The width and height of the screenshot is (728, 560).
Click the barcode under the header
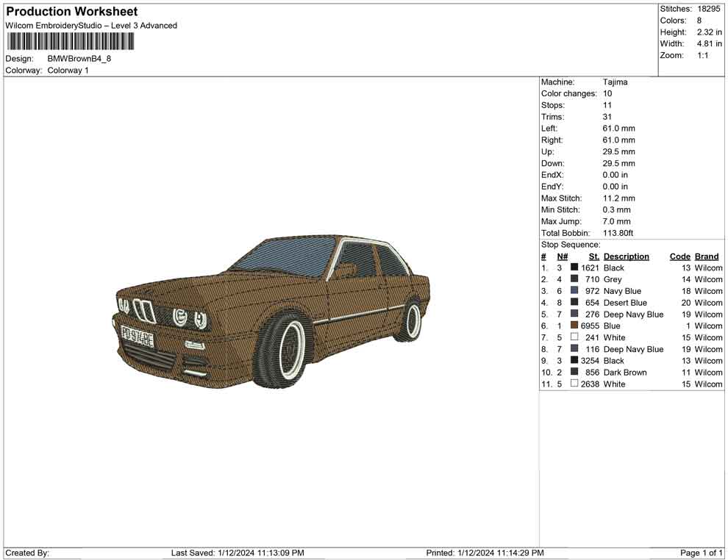point(71,42)
